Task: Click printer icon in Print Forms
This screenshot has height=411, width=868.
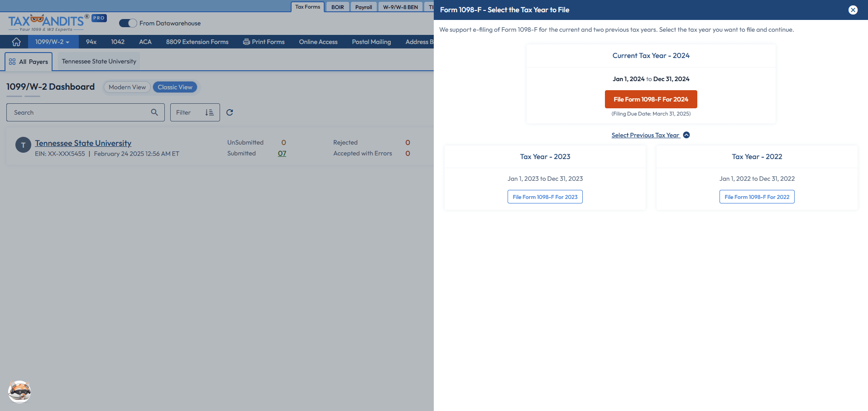Action: click(246, 42)
